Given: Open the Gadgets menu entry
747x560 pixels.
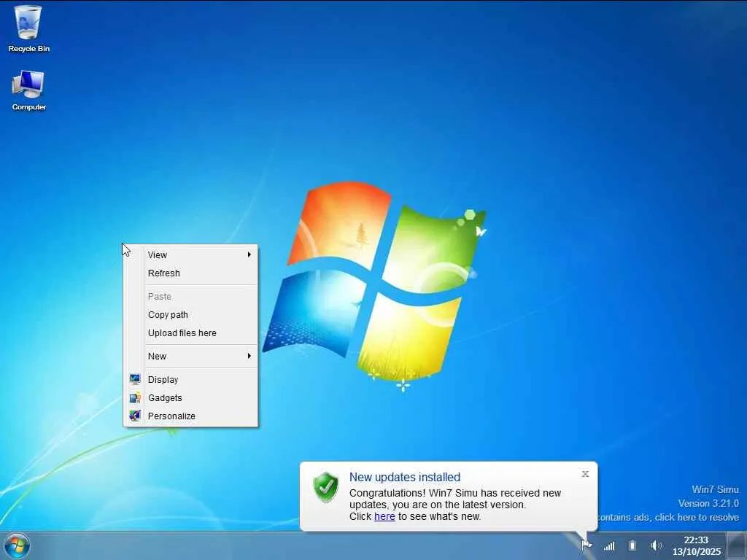Looking at the screenshot, I should click(190, 397).
